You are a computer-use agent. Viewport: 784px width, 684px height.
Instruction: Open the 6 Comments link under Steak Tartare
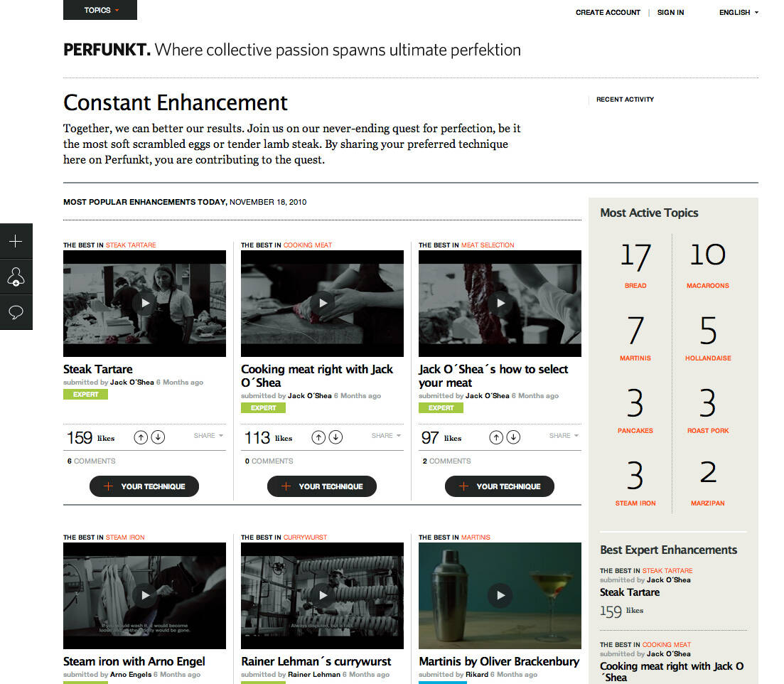click(x=92, y=461)
